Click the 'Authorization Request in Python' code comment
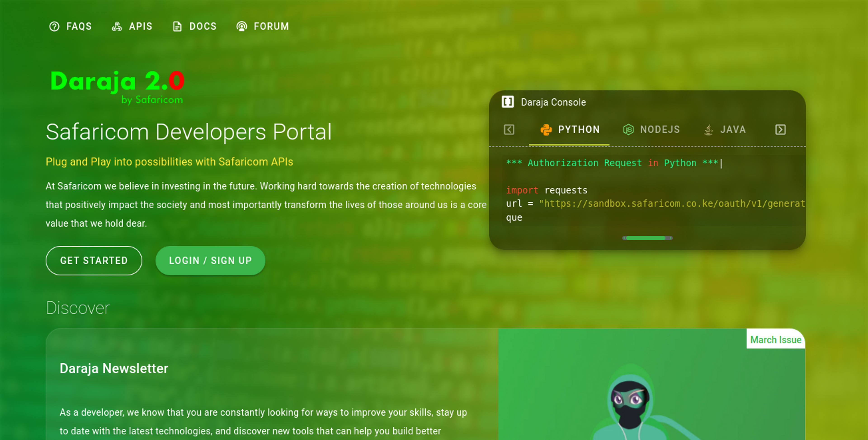Screen dimensions: 868x440 (x=612, y=163)
